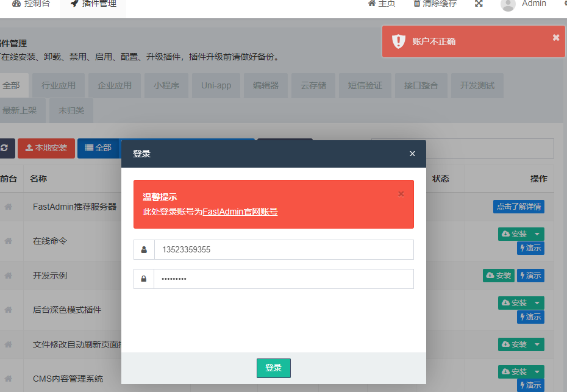Select the 编辑器 category tab

(266, 86)
